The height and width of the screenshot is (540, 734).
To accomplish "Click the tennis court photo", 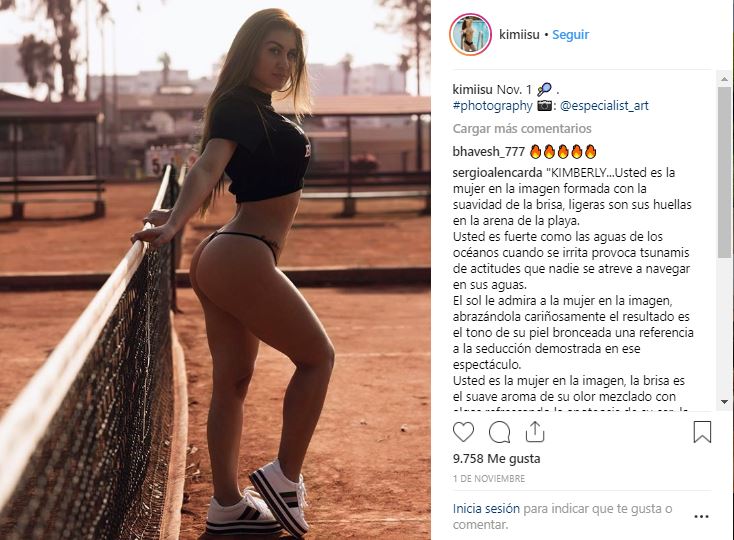I will (x=215, y=270).
